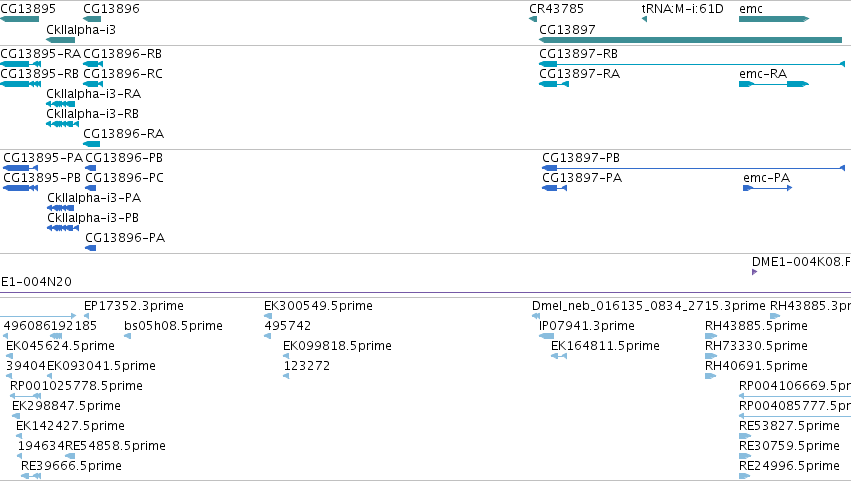Click the tRNA:M-i:61D gene arrow
The image size is (851, 481).
coord(644,19)
